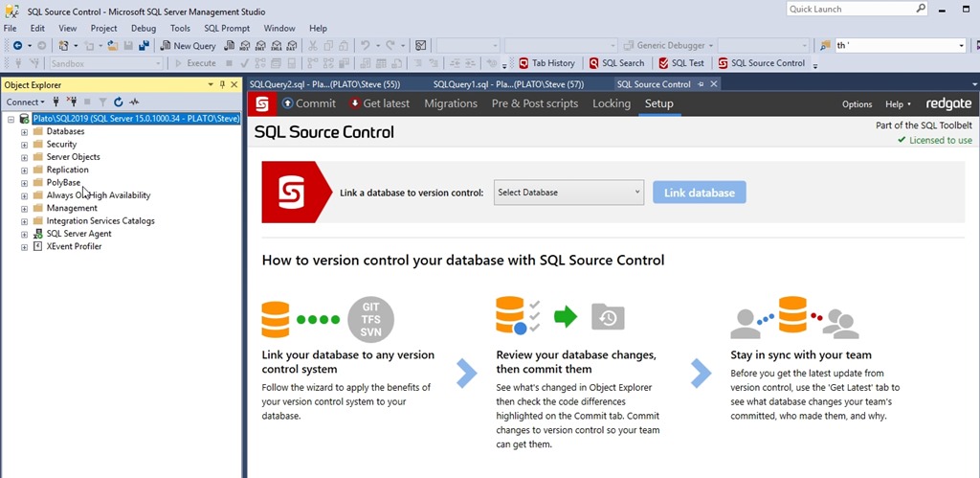Open SQL Search from the toolbar
The width and height of the screenshot is (980, 478).
pyautogui.click(x=616, y=63)
